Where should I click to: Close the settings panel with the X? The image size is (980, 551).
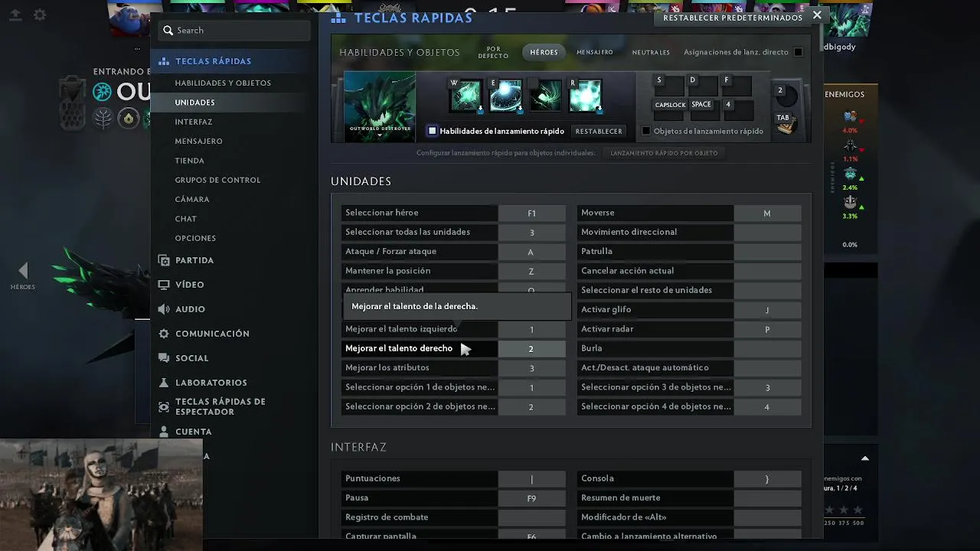pyautogui.click(x=817, y=15)
